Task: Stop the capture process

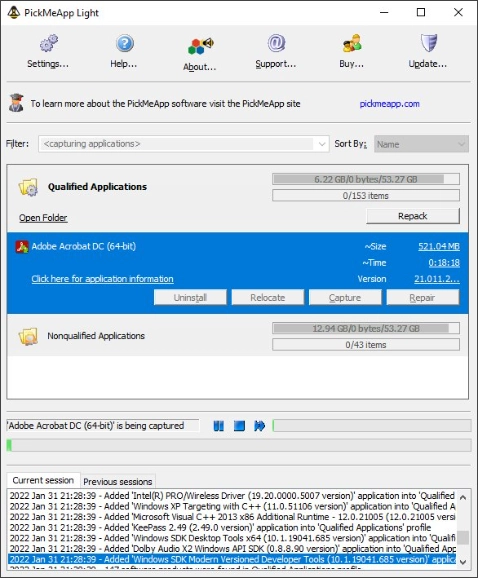Action: (x=239, y=426)
